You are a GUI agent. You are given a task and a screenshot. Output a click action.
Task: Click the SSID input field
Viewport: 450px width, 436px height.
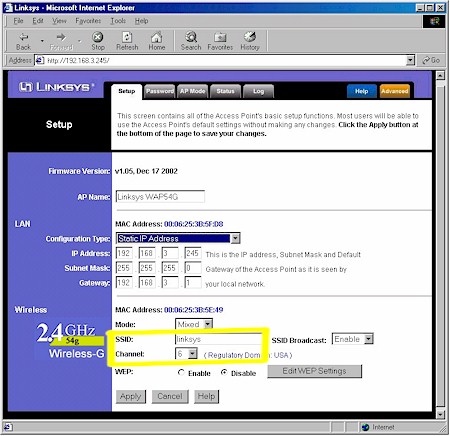[x=218, y=339]
